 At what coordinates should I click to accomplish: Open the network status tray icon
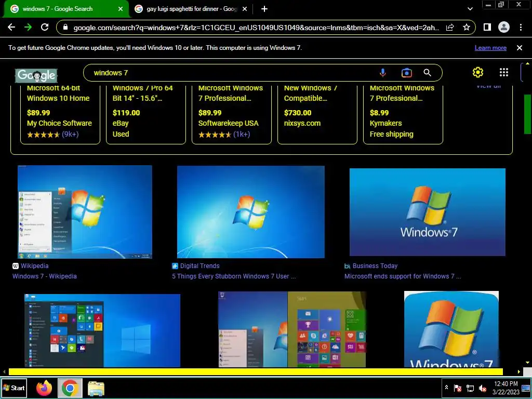coord(470,388)
